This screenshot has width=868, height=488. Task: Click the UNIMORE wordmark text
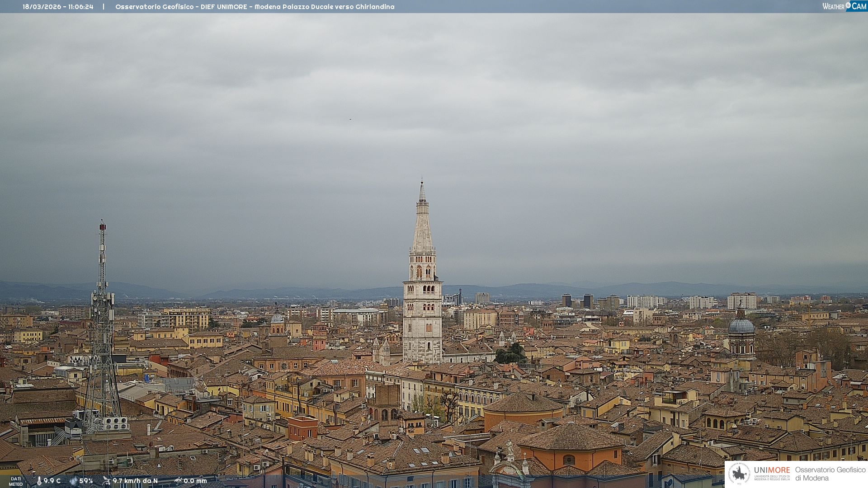click(772, 470)
